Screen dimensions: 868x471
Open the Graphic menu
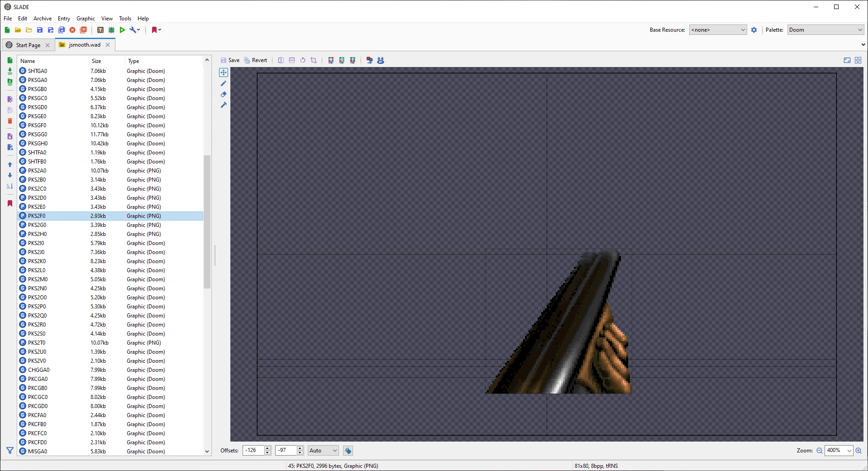pos(86,19)
